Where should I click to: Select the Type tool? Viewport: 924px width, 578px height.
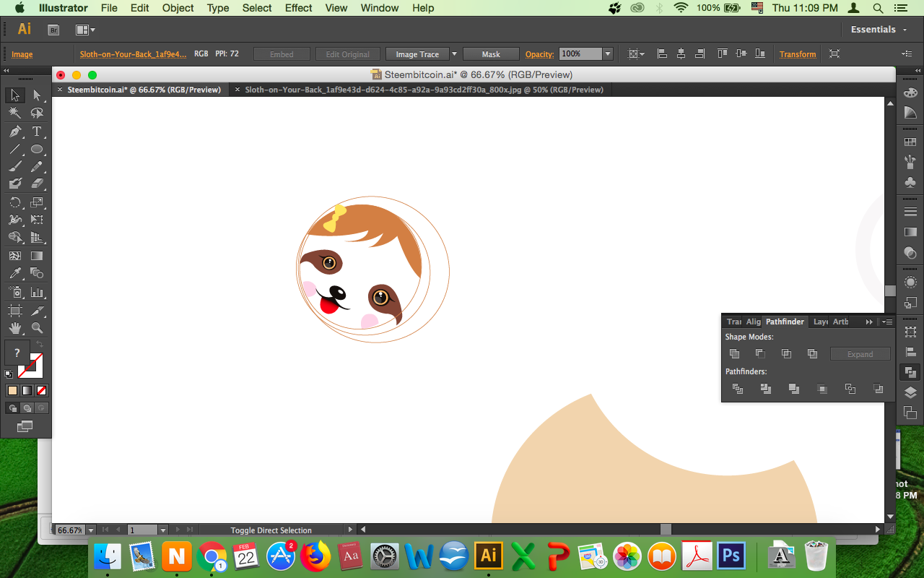click(x=37, y=131)
